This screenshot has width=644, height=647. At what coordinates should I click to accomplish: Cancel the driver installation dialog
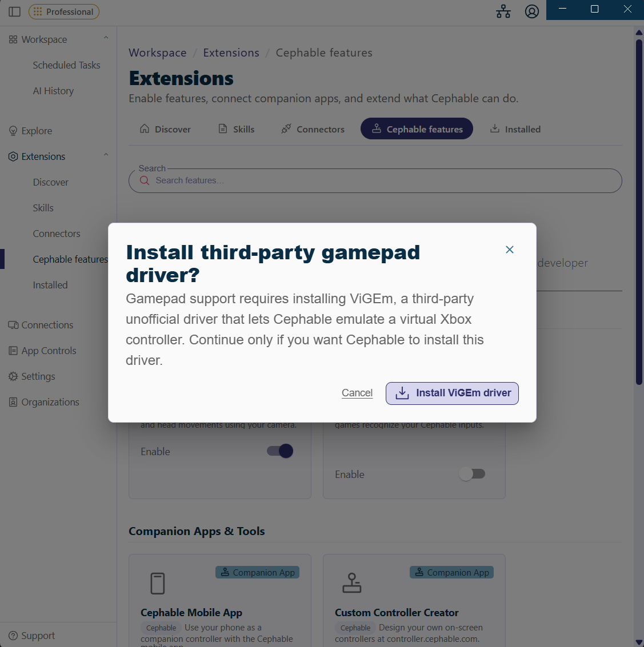point(357,393)
